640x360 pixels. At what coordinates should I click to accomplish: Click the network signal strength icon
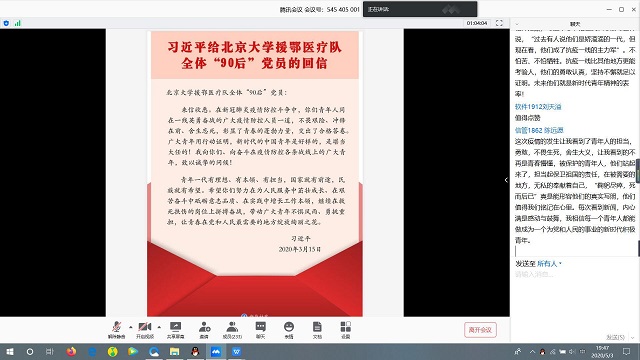point(17,23)
